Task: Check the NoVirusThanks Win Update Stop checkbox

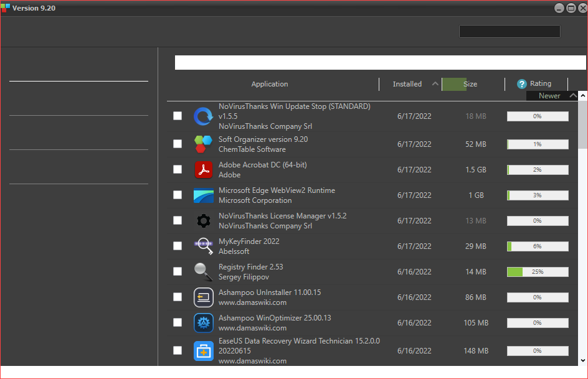Action: point(178,116)
